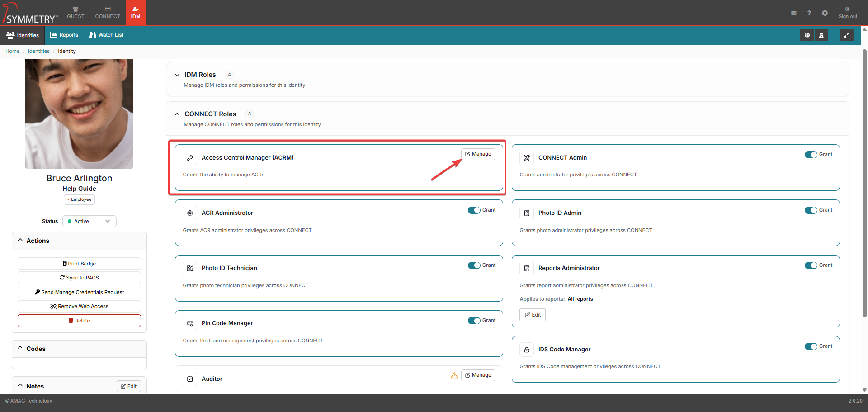Viewport: 868px width, 412px height.
Task: Collapse the CONNECT Roles section
Action: pyautogui.click(x=177, y=114)
